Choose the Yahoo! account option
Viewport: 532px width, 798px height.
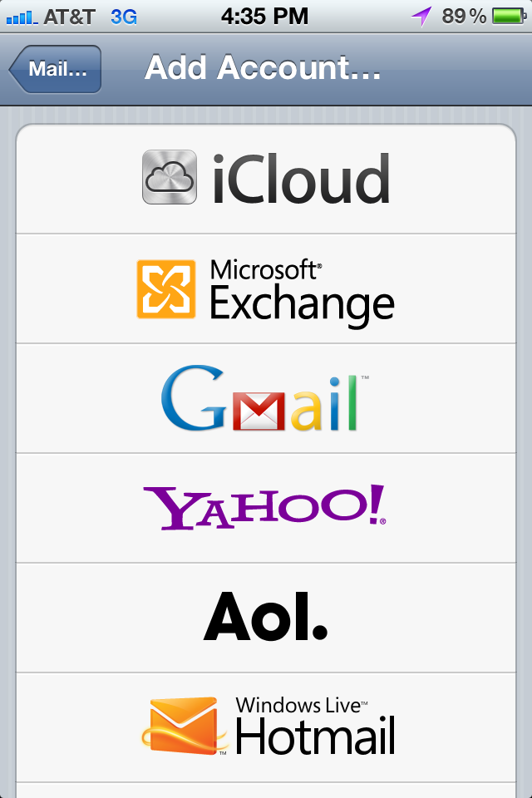[x=266, y=508]
